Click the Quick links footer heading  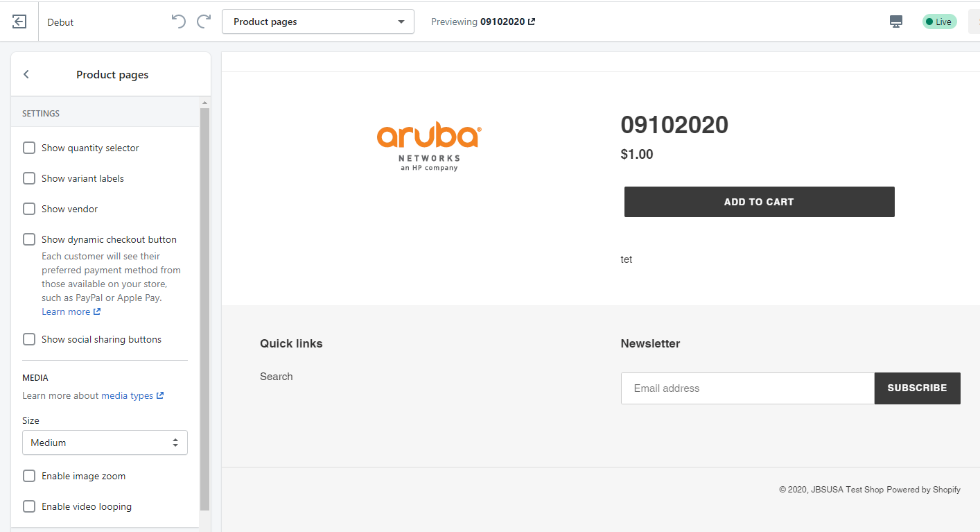291,343
